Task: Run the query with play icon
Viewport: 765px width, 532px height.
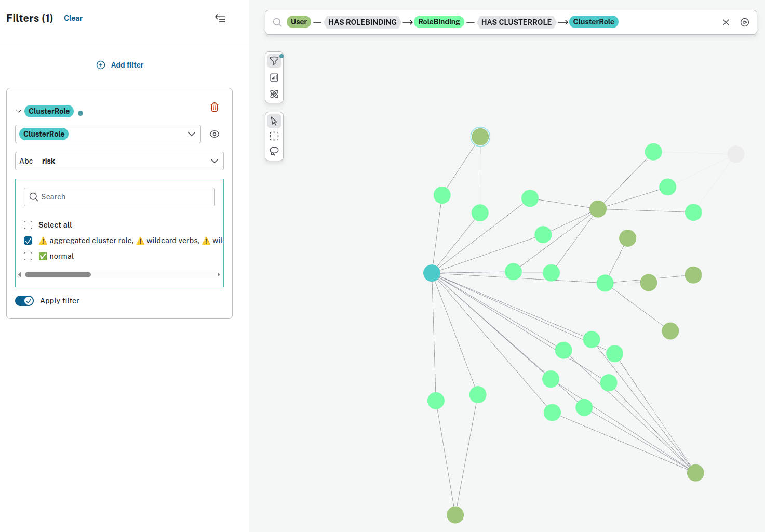Action: [x=745, y=22]
